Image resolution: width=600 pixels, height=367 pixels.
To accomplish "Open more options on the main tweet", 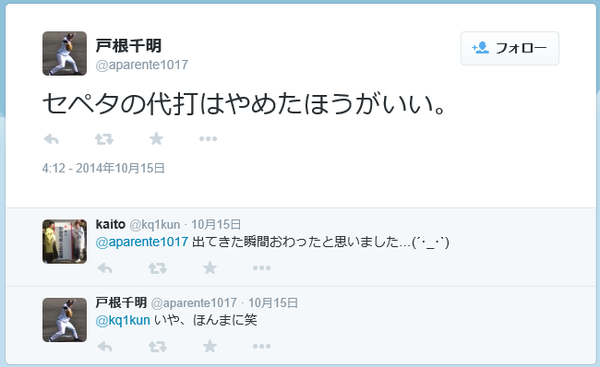I will [208, 139].
